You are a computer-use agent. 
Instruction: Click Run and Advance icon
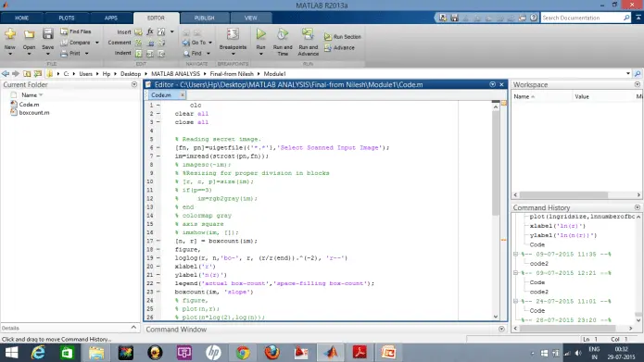[308, 34]
